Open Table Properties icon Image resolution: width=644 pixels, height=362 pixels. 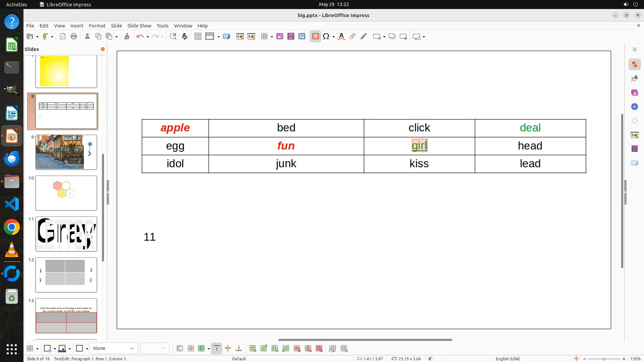click(344, 349)
